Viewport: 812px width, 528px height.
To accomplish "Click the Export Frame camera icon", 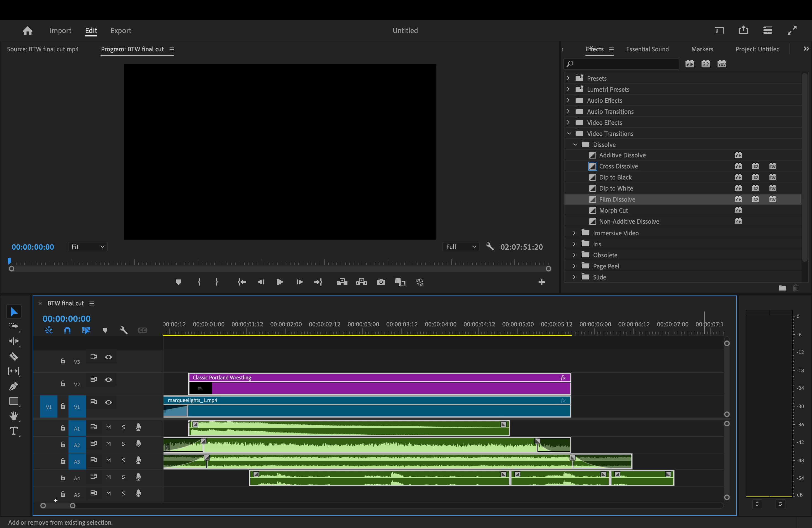I will (x=381, y=282).
